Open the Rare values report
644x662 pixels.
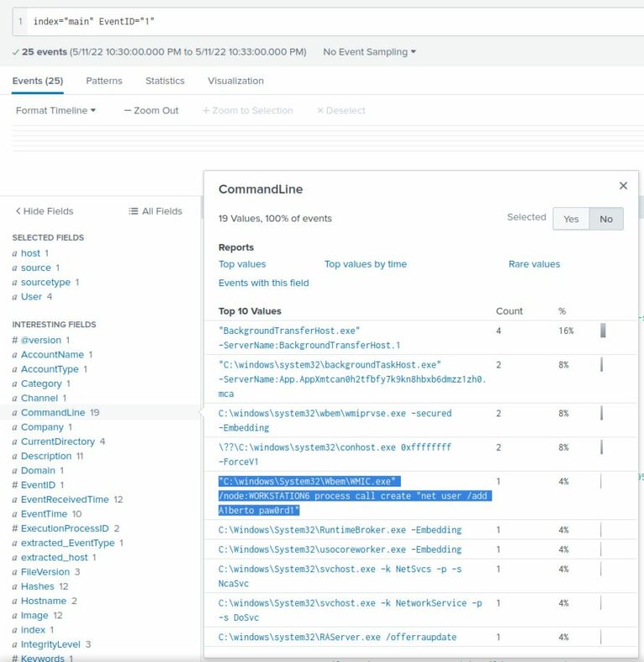(x=533, y=264)
